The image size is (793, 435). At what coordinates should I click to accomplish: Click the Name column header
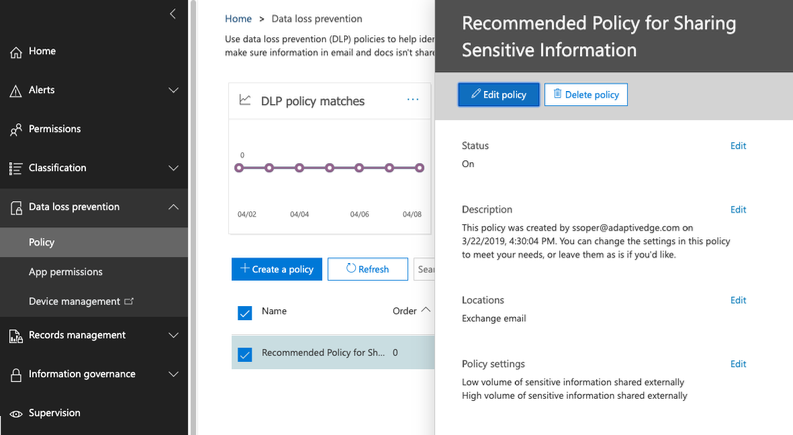(x=274, y=311)
